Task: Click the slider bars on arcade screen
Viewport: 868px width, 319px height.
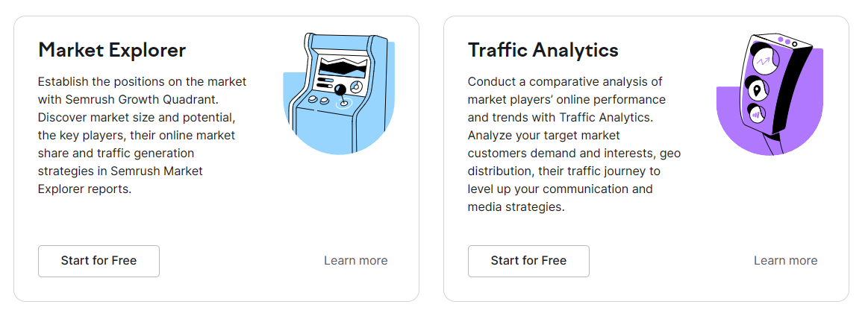Action: (325, 83)
